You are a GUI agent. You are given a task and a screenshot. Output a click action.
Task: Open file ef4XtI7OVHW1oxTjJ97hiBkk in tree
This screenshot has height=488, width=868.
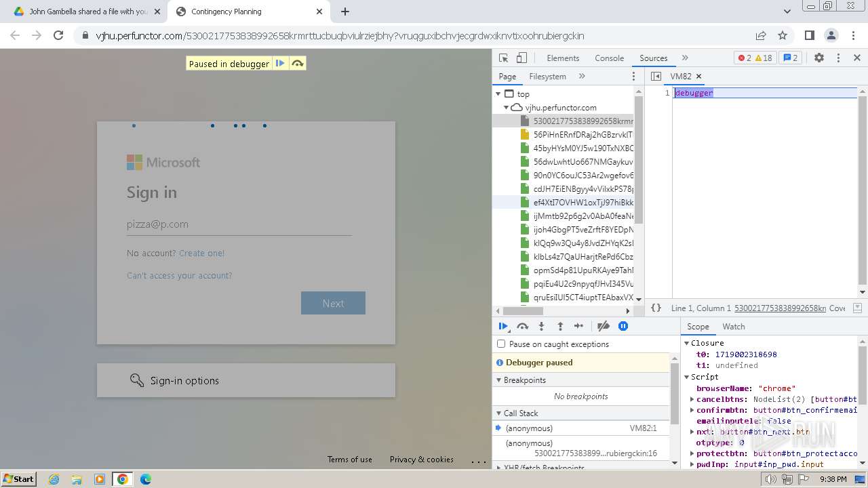tap(576, 203)
